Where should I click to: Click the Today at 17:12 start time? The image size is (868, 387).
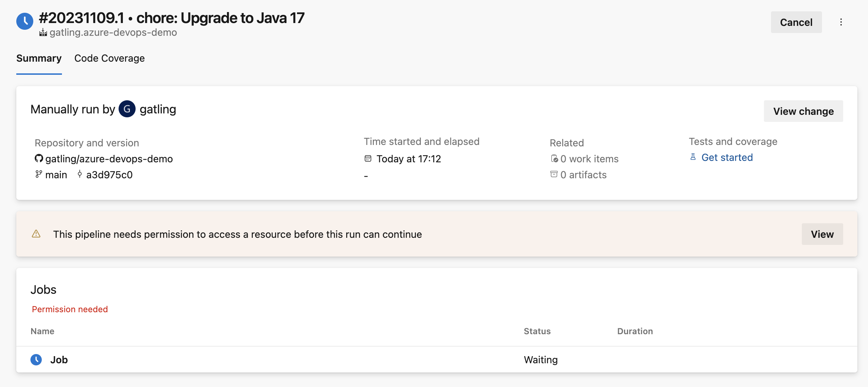click(409, 159)
